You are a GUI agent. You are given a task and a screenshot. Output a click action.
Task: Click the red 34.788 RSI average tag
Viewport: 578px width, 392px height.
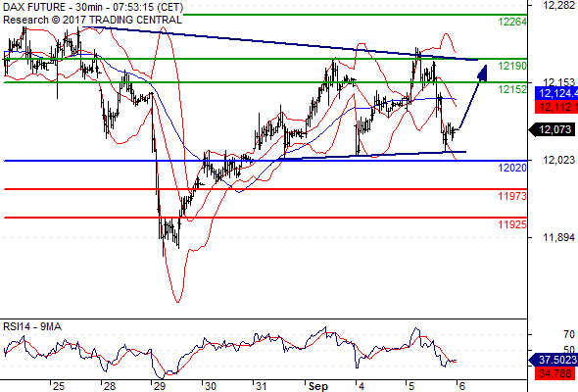pyautogui.click(x=555, y=373)
